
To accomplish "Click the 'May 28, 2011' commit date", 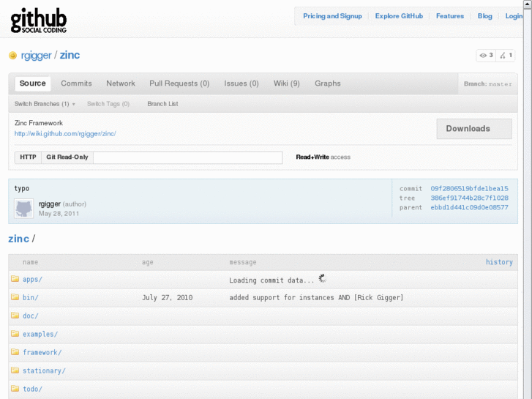I will click(x=59, y=214).
